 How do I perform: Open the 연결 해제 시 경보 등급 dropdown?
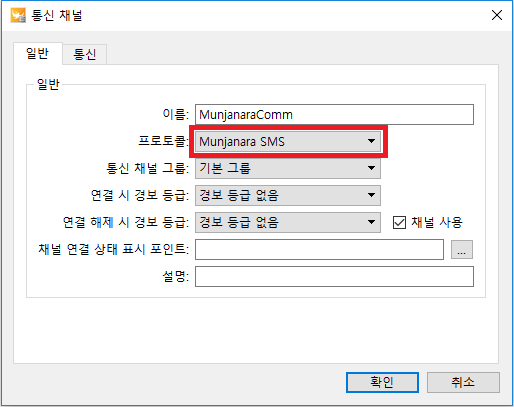[288, 222]
